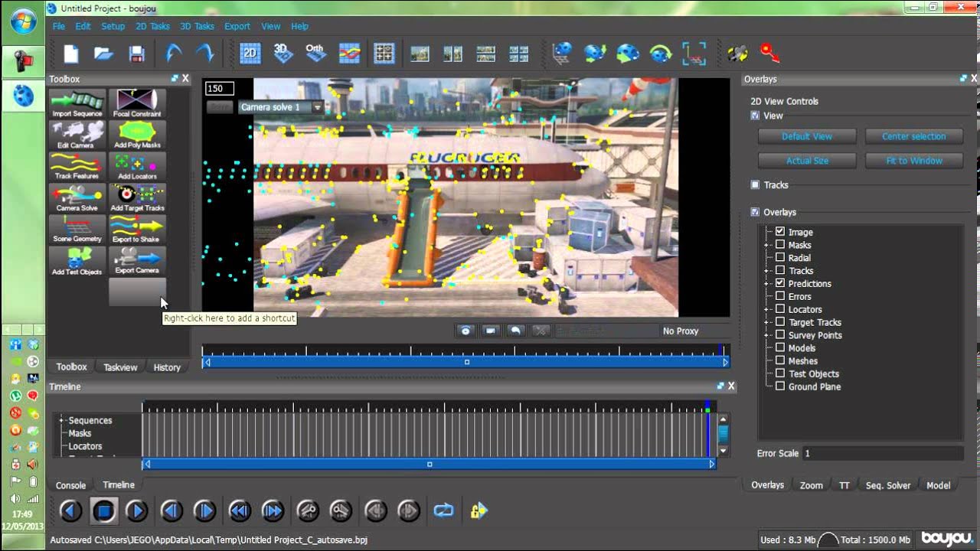
Task: Open the Export menu
Action: [237, 26]
